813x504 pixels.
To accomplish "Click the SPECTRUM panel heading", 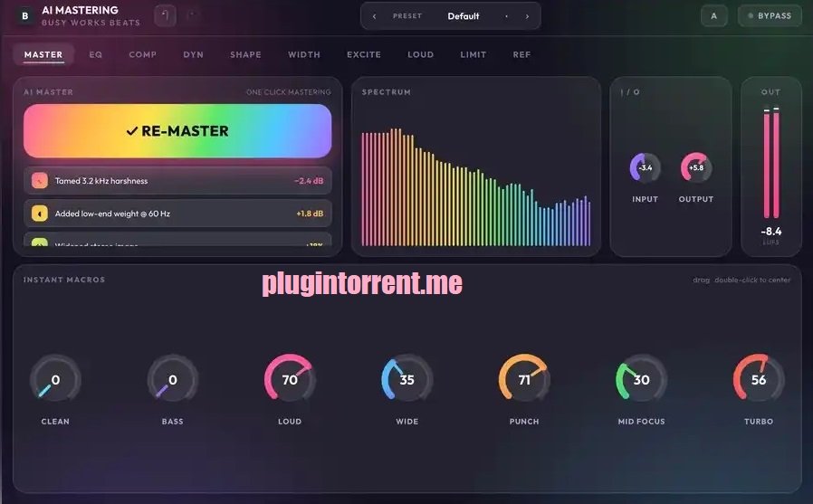I will (x=387, y=92).
